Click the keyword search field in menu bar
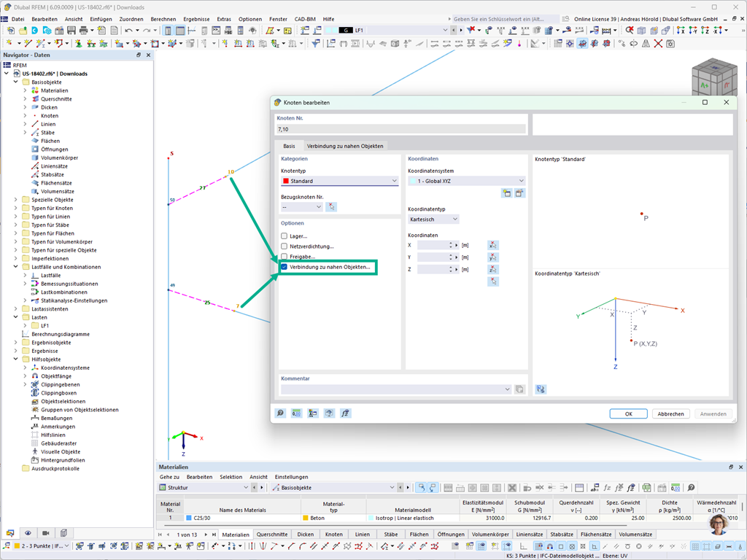 (506, 19)
